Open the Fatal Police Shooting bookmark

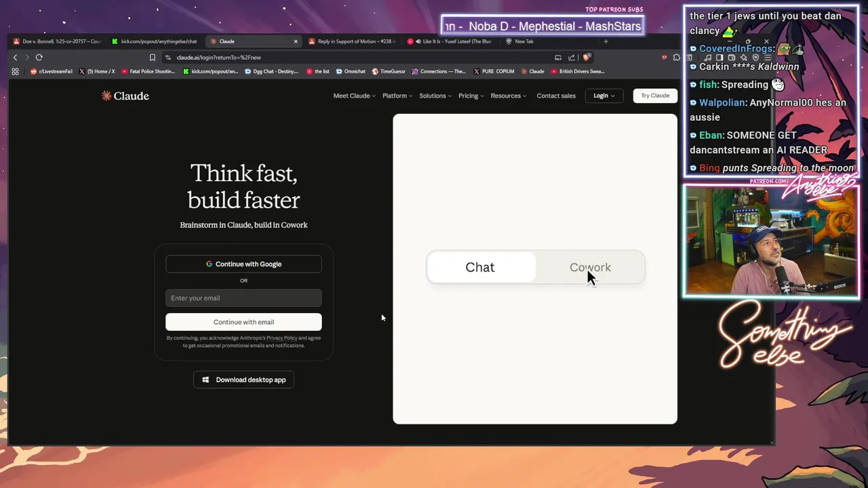pos(149,71)
